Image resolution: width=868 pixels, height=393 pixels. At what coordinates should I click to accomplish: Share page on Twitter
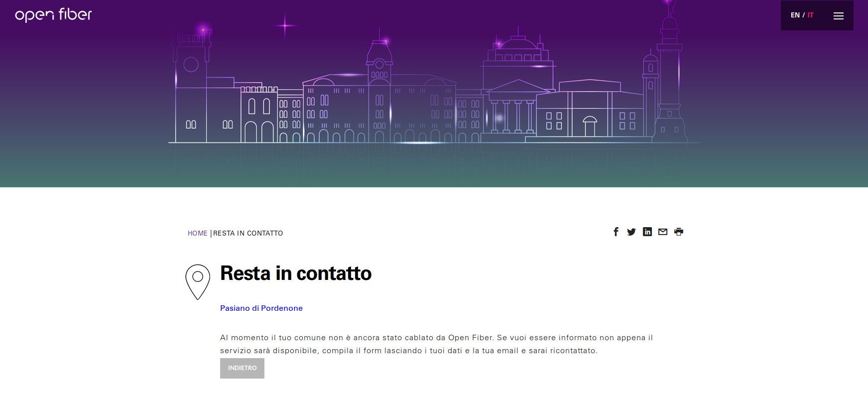(x=631, y=232)
